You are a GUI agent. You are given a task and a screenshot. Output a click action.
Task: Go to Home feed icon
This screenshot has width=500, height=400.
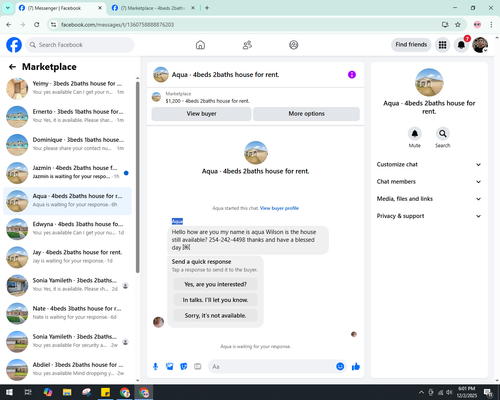pos(200,45)
